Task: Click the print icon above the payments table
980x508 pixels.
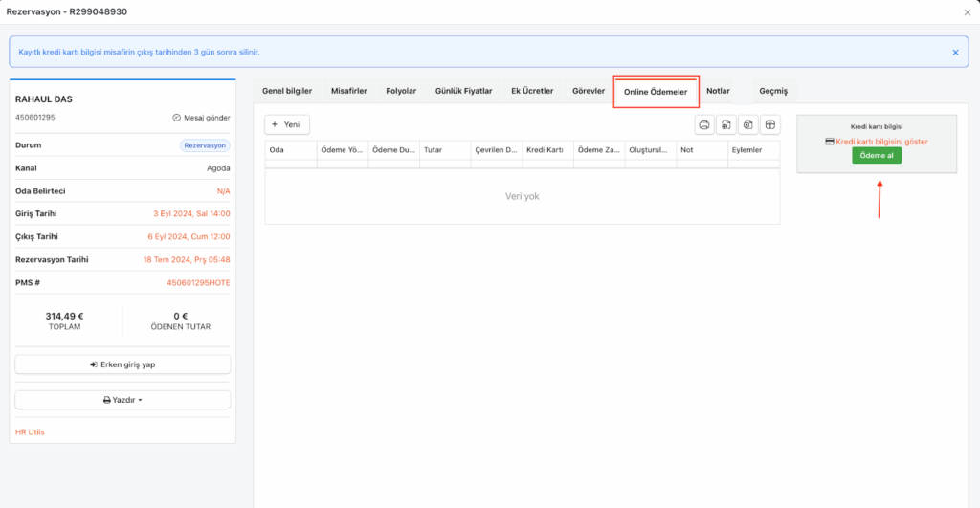Action: pyautogui.click(x=704, y=124)
